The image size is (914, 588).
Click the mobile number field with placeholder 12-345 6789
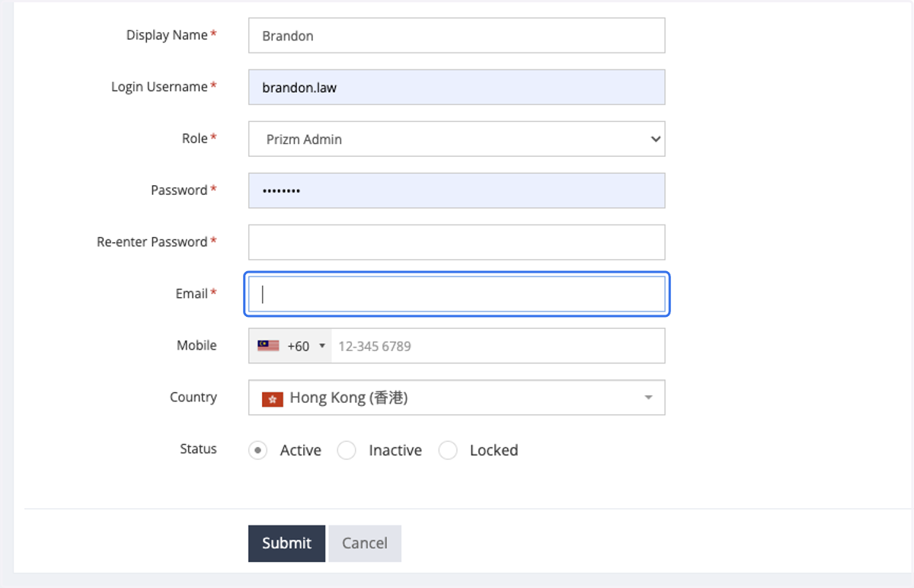(498, 346)
